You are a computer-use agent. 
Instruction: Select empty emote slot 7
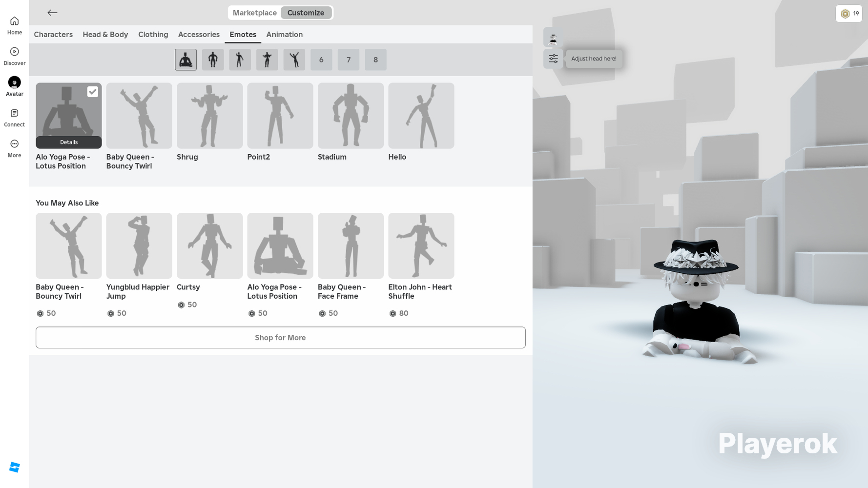point(349,60)
